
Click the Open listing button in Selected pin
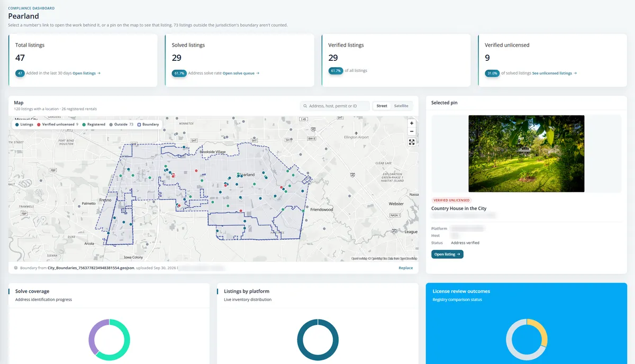[x=447, y=254]
